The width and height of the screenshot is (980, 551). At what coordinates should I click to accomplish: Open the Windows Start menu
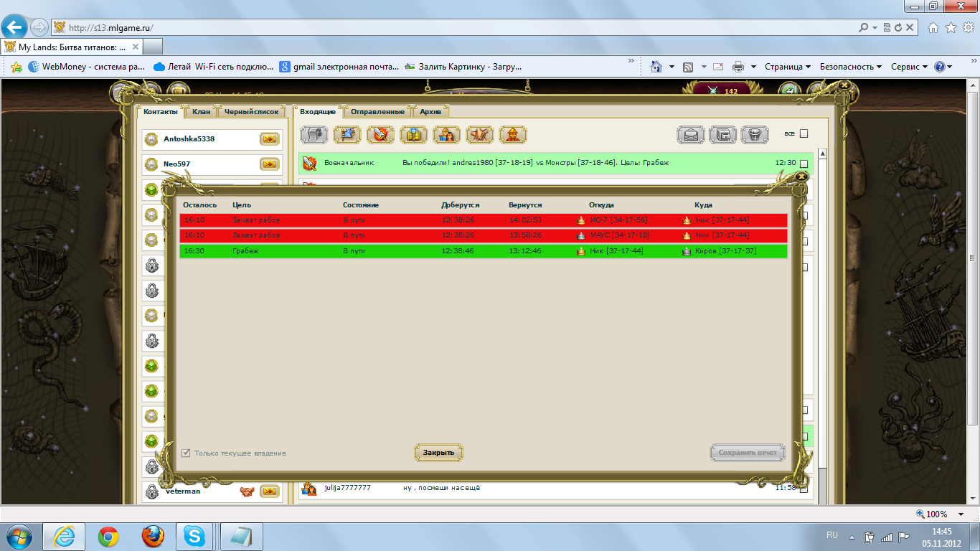(x=19, y=536)
